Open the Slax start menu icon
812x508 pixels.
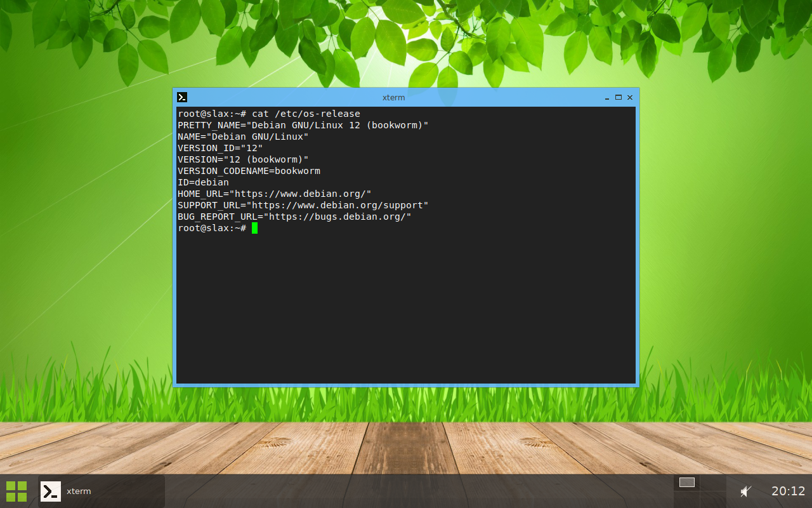point(16,491)
